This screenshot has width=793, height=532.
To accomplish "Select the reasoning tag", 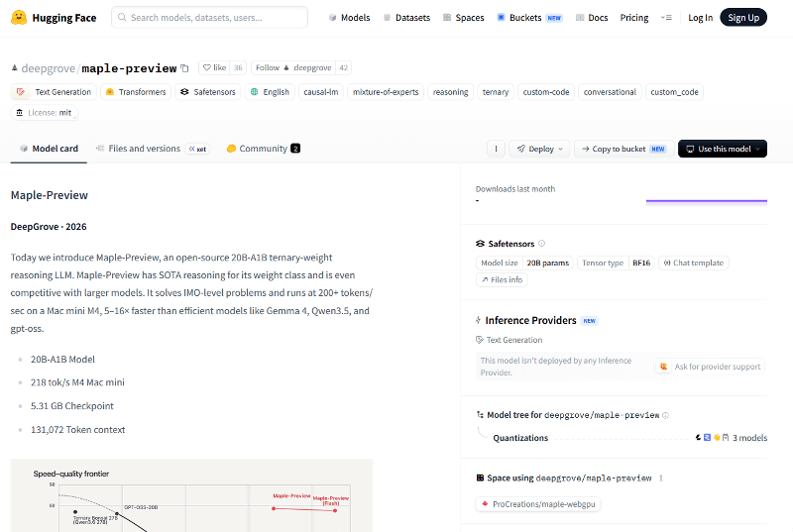I will click(451, 92).
